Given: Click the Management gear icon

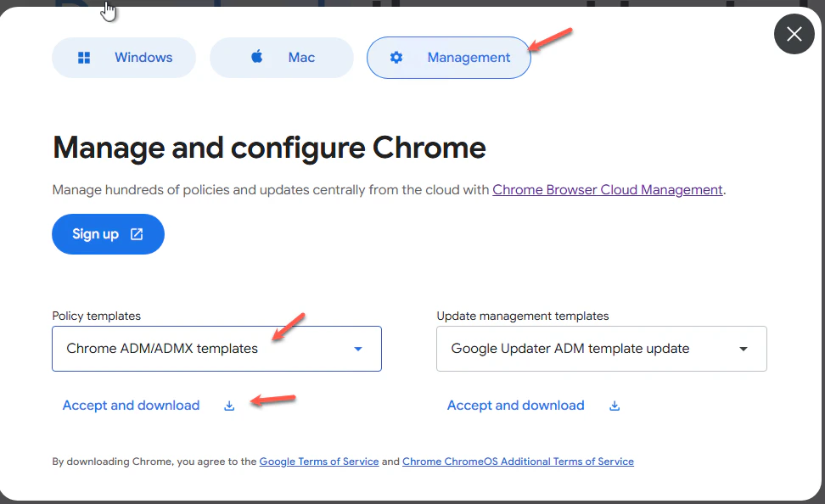Looking at the screenshot, I should [396, 58].
